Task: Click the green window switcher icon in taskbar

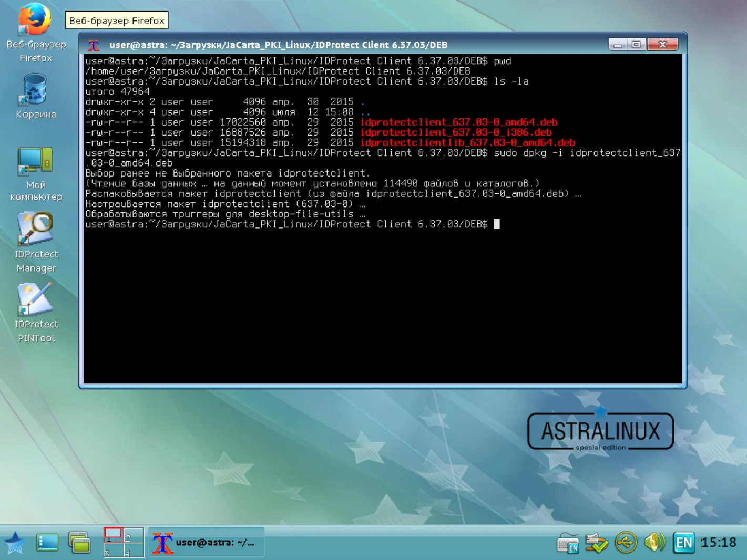Action: (80, 543)
